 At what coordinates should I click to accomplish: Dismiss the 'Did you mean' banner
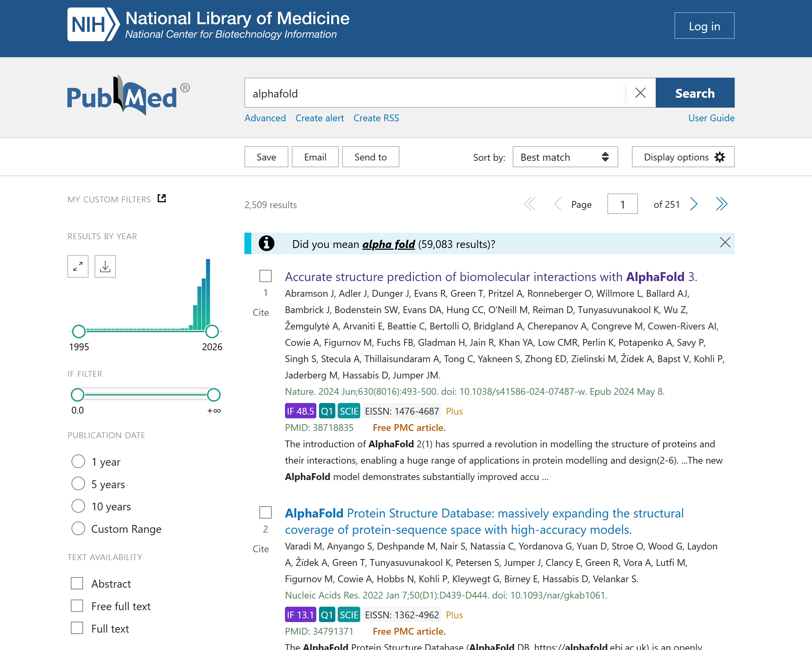pyautogui.click(x=725, y=242)
